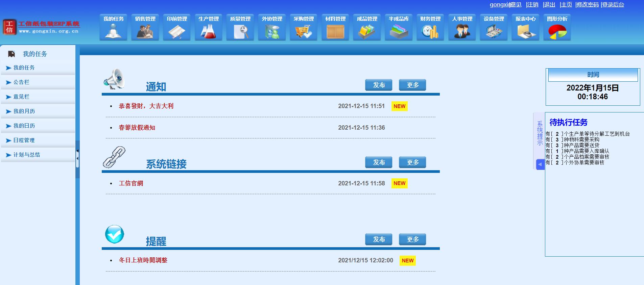
Task: Click the 销售管理 module icon
Action: point(145,32)
